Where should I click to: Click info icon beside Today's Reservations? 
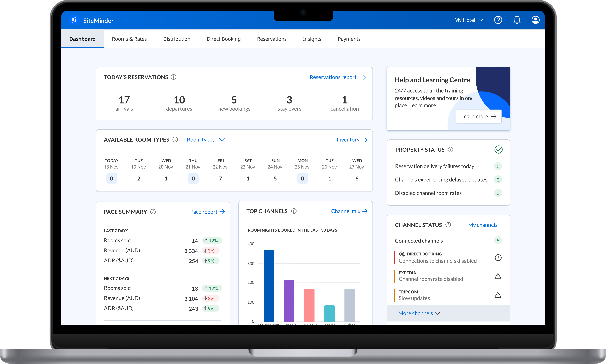pyautogui.click(x=174, y=77)
